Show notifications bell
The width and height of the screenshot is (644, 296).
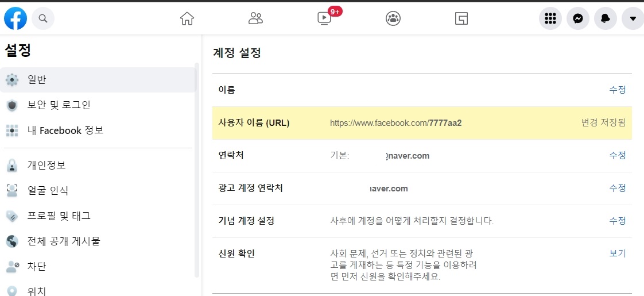pos(606,18)
